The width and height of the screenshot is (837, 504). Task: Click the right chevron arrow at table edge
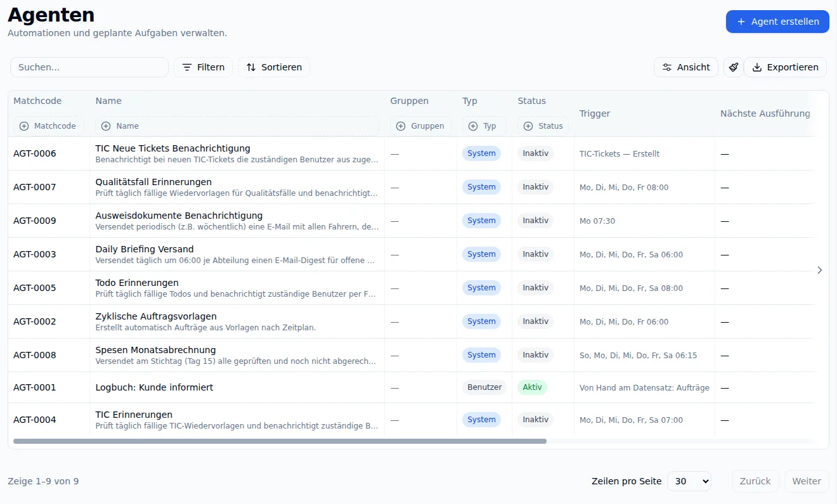pyautogui.click(x=820, y=270)
